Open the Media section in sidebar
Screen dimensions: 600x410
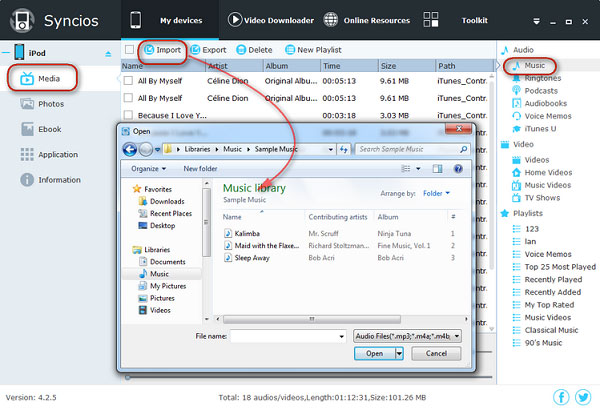pyautogui.click(x=41, y=78)
